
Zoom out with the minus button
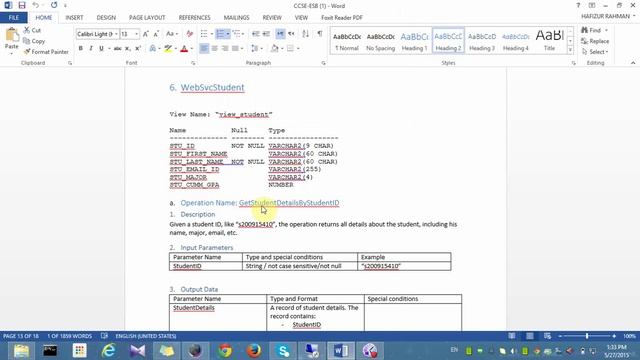pos(560,336)
